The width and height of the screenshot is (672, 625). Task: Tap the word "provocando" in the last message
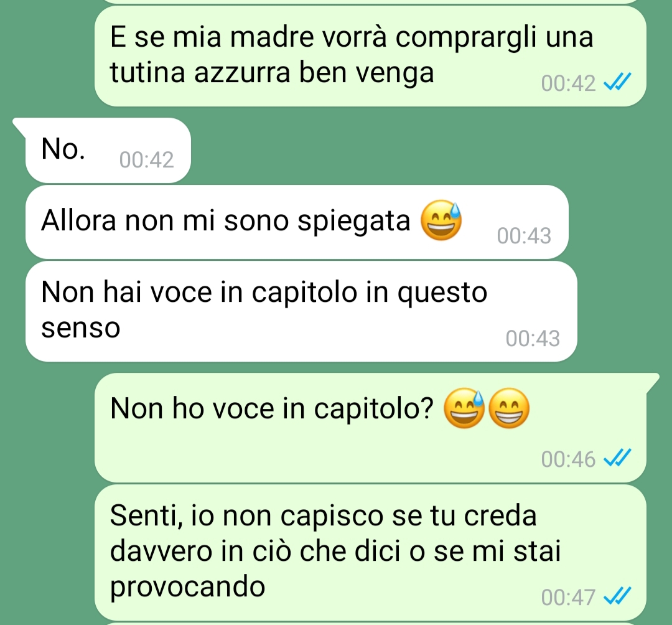coord(188,587)
